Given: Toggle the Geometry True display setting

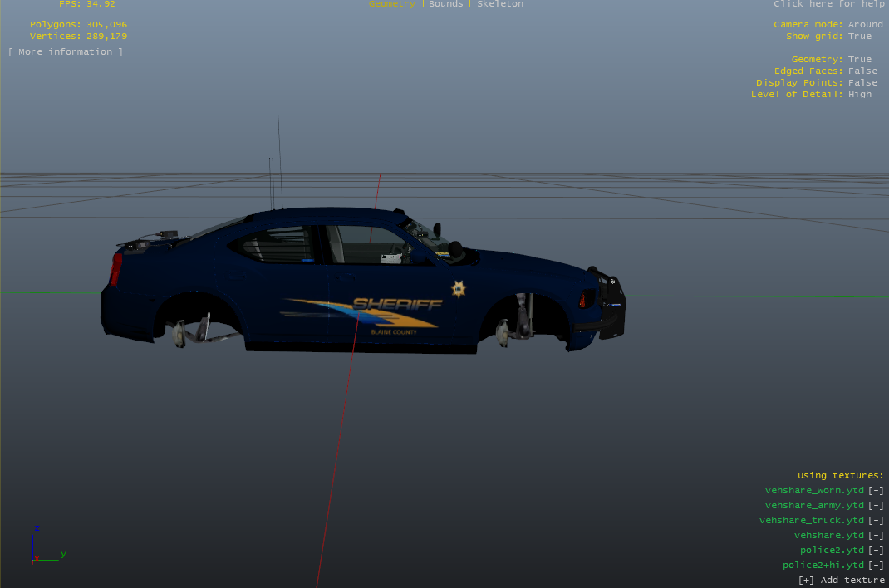Looking at the screenshot, I should (860, 60).
